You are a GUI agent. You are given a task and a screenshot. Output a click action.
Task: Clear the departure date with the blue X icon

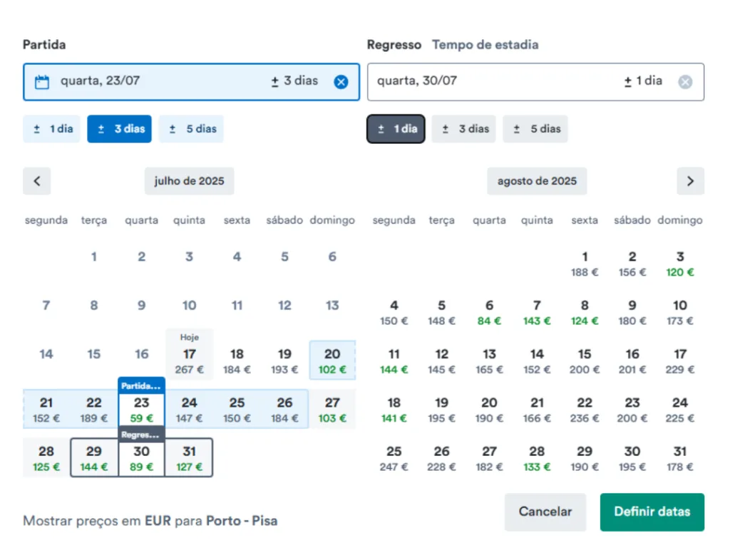point(341,82)
